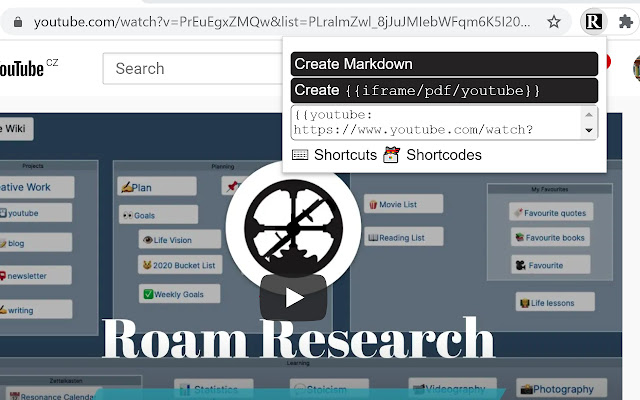Click the 'Favourite quotes' box
The image size is (640, 400).
[x=551, y=212]
